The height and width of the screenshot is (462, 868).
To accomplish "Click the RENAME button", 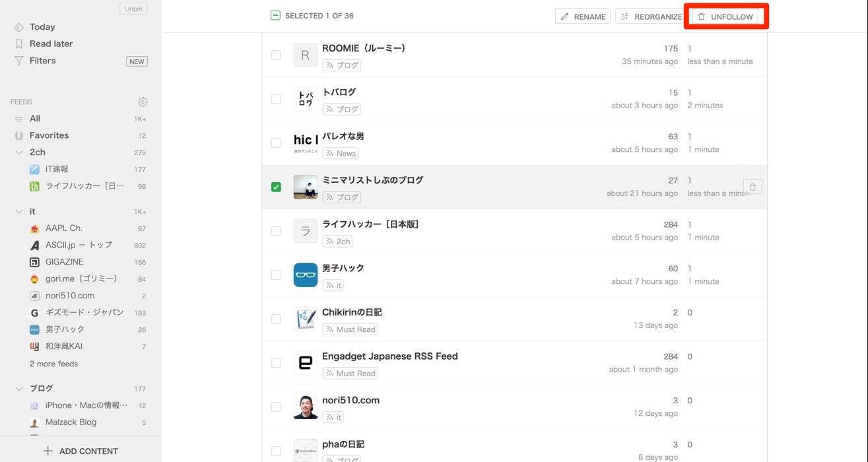I will 583,16.
